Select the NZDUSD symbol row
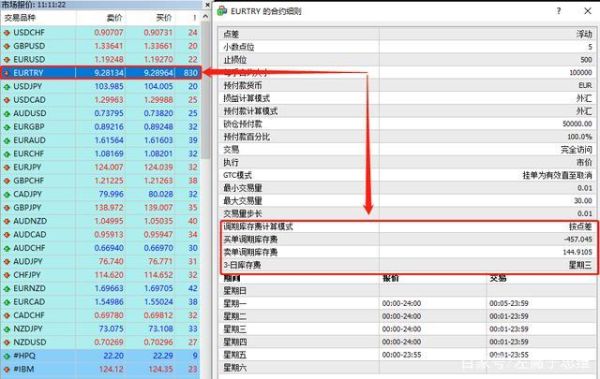This screenshot has height=379, width=600. 101,342
